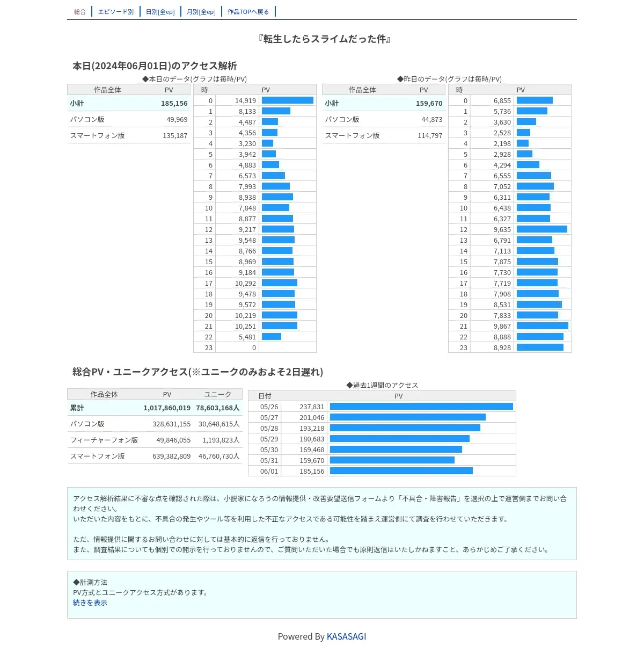Select yesterday's 小計 value 159,670
The height and width of the screenshot is (645, 644).
click(x=429, y=103)
